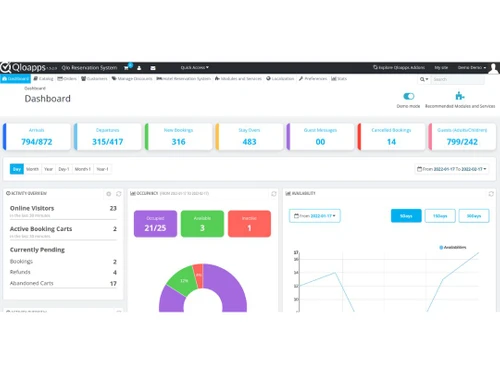Image resolution: width=500 pixels, height=375 pixels.
Task: Open the Stay Overs 483 card
Action: point(249,137)
